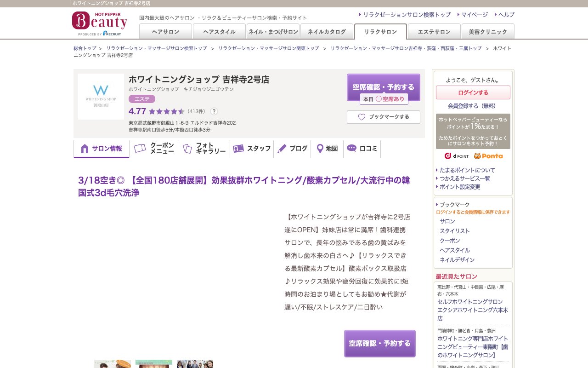Click the スタッフ staff icon
The image size is (588, 368).
(x=239, y=148)
